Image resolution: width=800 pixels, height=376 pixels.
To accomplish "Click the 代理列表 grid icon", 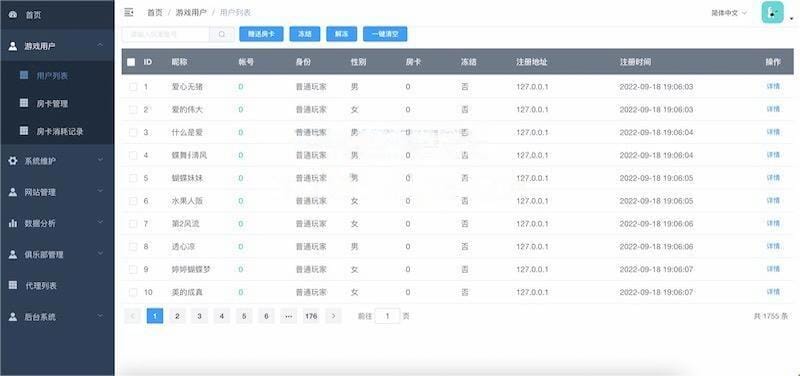I will tap(13, 285).
